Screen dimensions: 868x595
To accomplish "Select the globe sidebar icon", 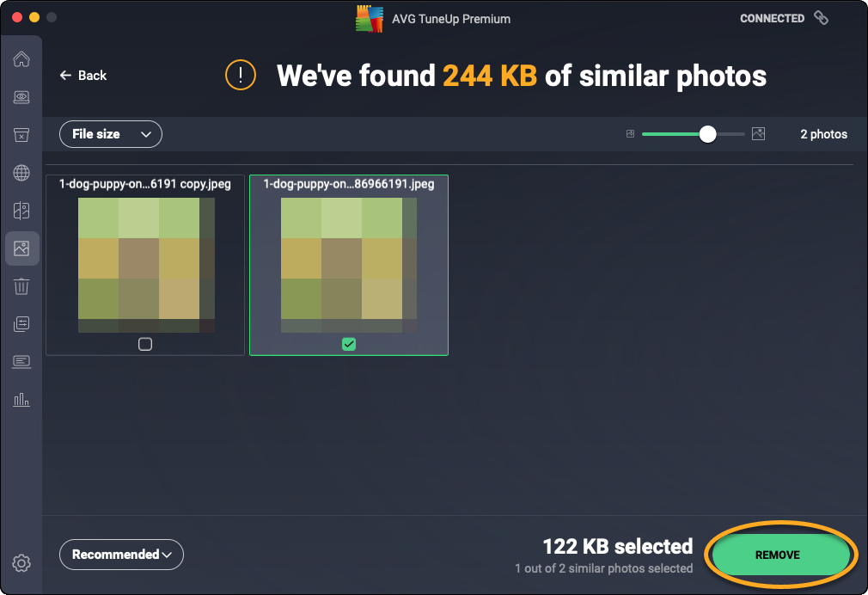I will tap(21, 173).
